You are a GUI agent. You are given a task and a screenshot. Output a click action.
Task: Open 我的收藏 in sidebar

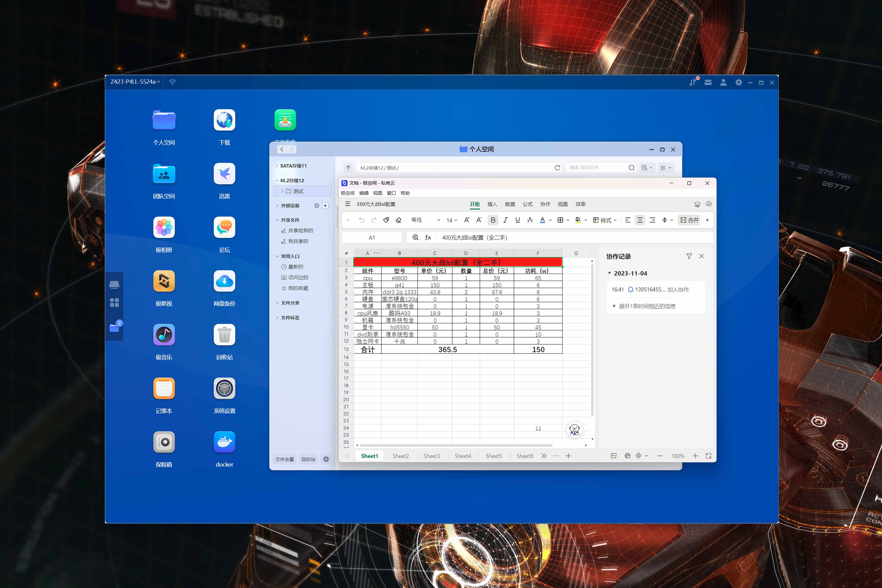[295, 288]
